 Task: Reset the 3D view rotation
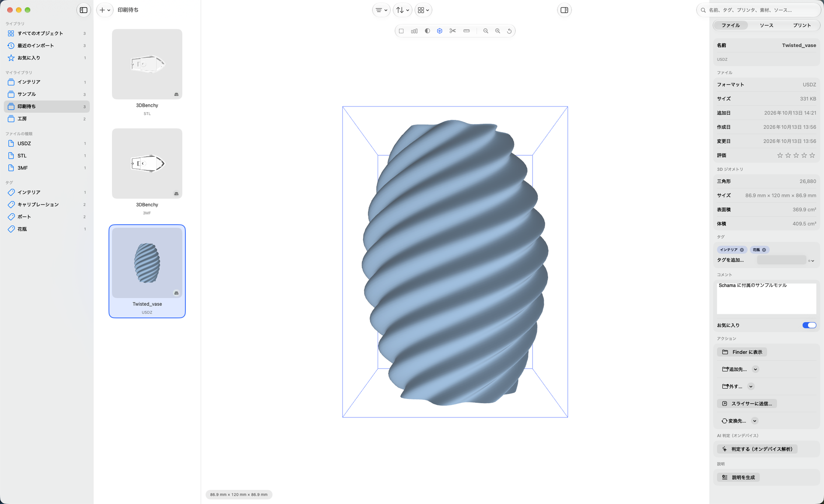point(509,31)
